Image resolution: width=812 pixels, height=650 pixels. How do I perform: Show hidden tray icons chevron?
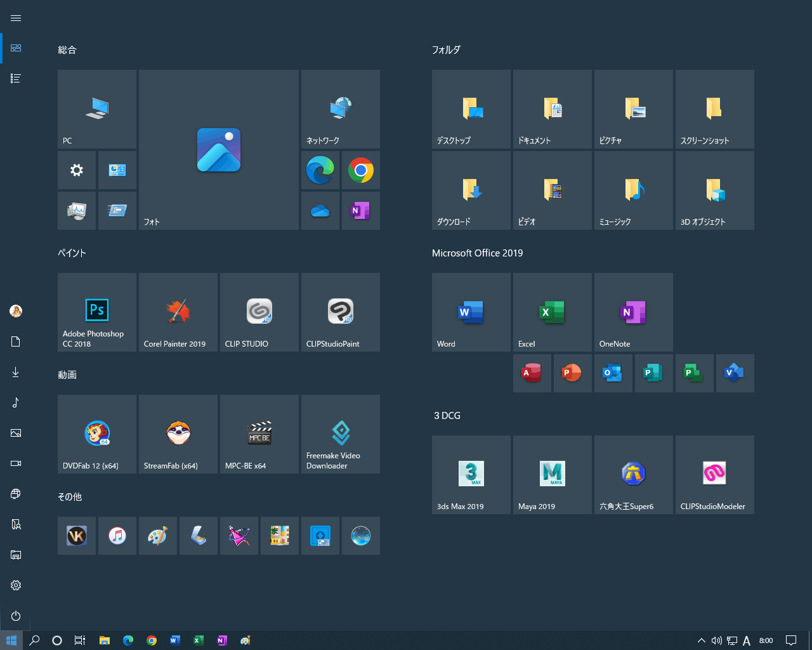coord(701,640)
